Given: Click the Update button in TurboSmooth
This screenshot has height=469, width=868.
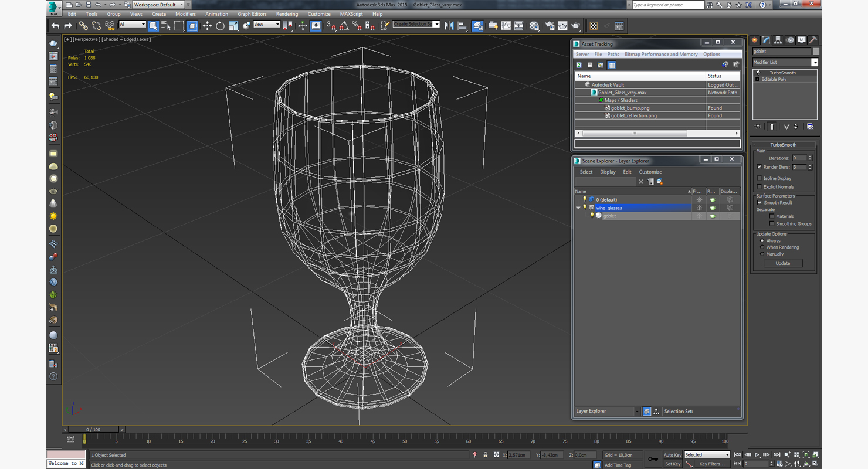Looking at the screenshot, I should (783, 264).
